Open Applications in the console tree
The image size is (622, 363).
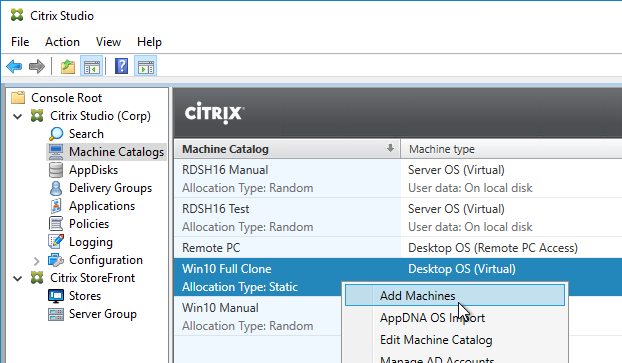coord(102,206)
